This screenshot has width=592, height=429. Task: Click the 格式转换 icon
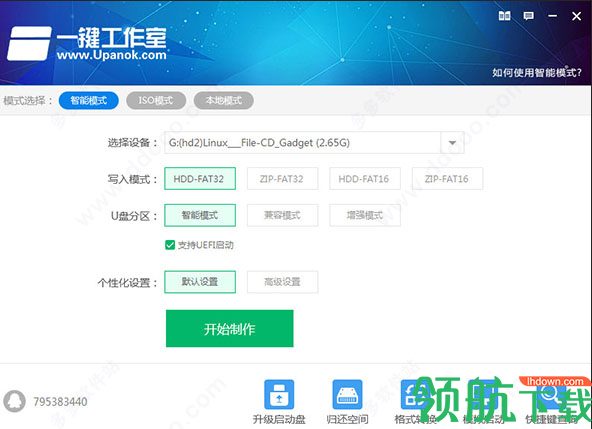(415, 395)
